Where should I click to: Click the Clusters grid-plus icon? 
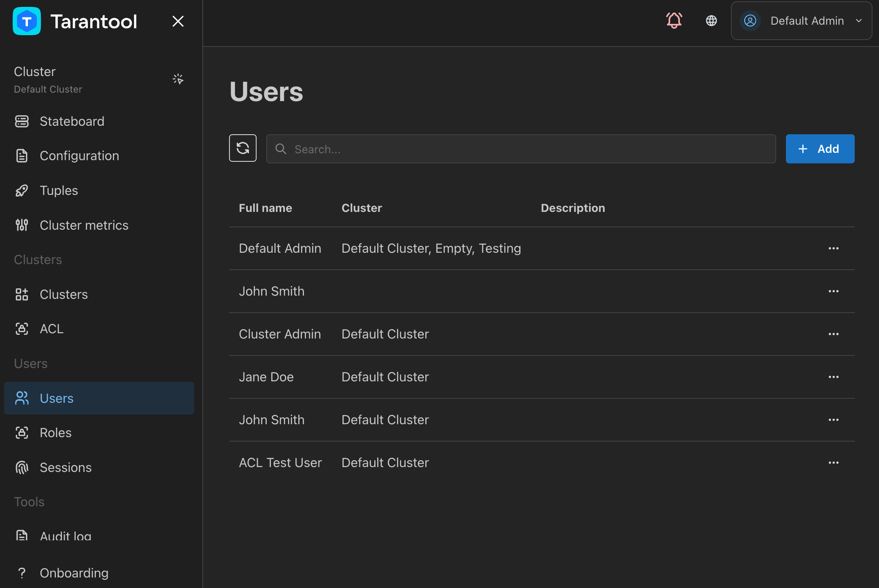(x=22, y=294)
